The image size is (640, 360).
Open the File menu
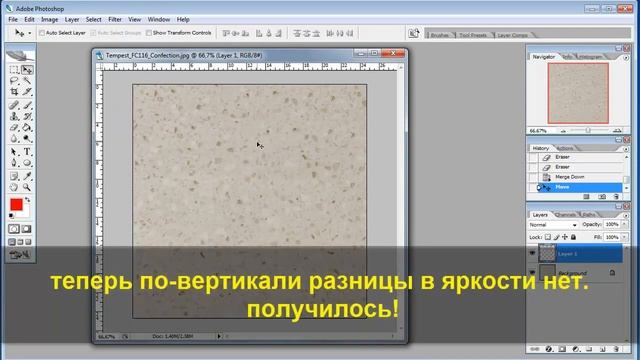tap(13, 20)
